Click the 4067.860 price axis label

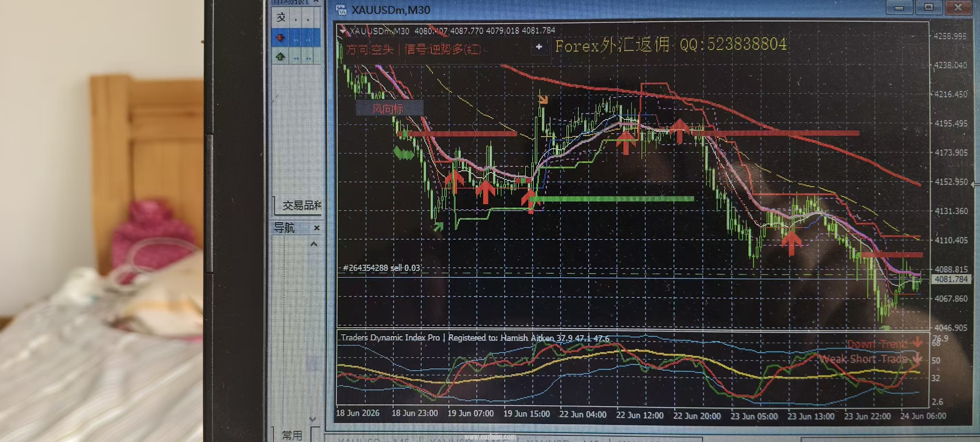[x=951, y=299]
